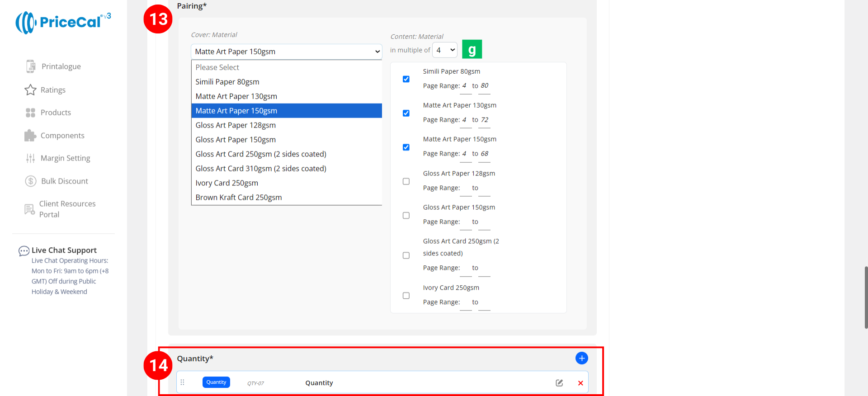
Task: Open the 'in multiple of' dropdown
Action: coord(445,50)
